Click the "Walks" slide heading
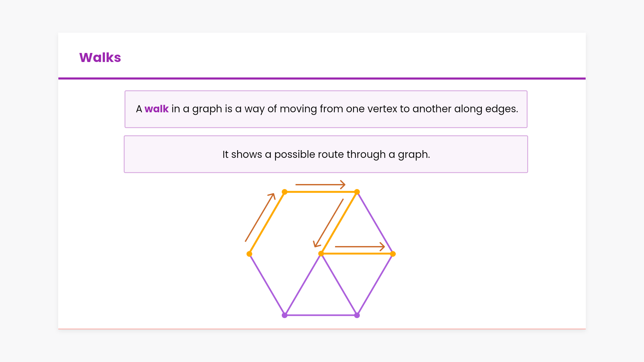 100,58
